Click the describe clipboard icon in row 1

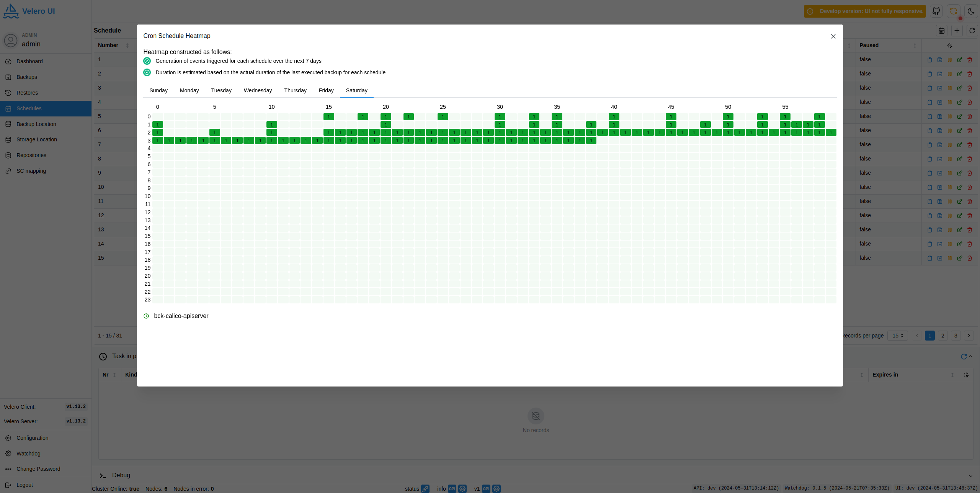(x=930, y=60)
